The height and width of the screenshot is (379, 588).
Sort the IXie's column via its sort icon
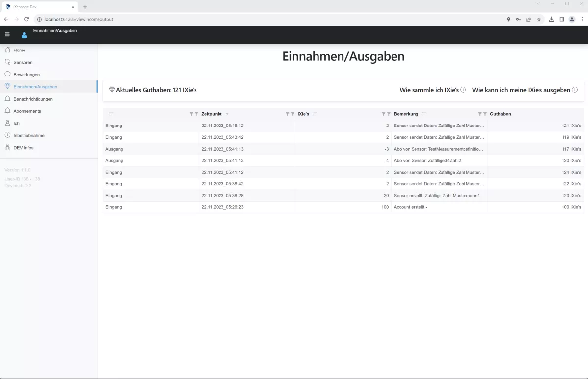315,114
